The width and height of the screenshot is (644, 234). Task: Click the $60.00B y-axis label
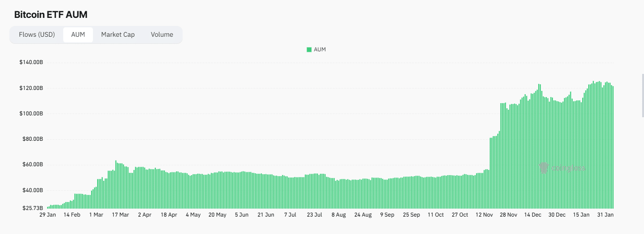coord(33,165)
